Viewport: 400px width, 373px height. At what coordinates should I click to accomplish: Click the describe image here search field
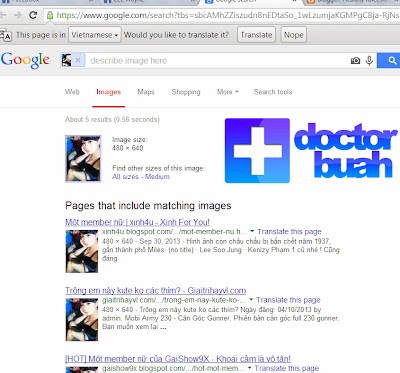pos(217,61)
